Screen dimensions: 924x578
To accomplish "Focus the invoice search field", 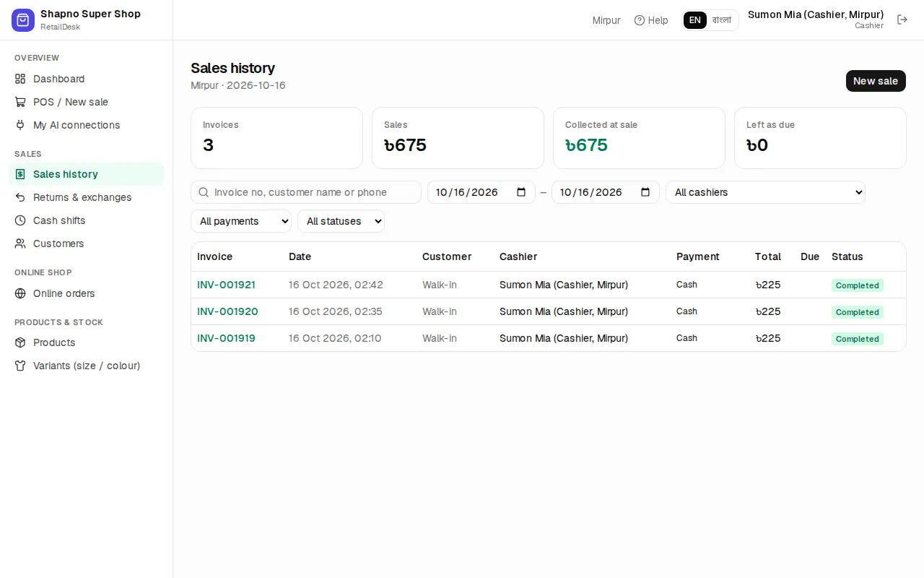I will tap(306, 192).
